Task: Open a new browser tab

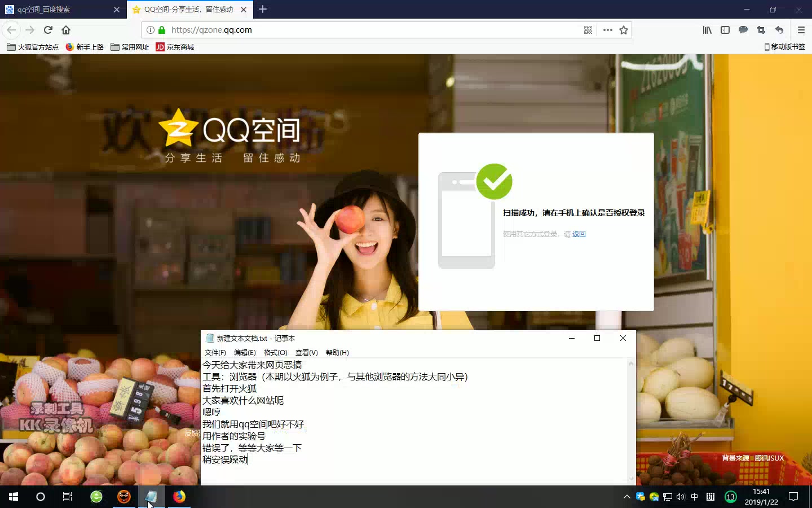Action: (263, 9)
